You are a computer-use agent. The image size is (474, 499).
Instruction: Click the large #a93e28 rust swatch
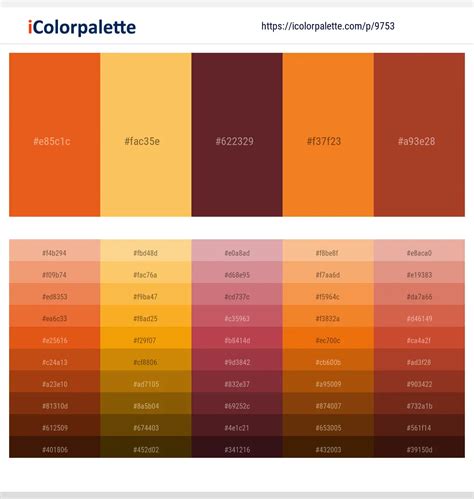[x=419, y=135]
